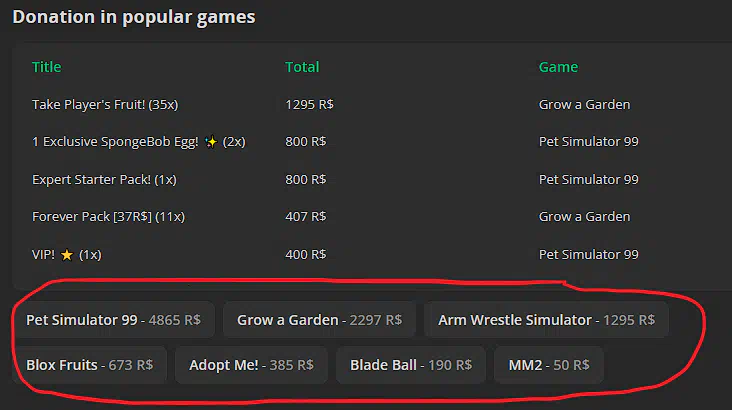Viewport: 732px width, 410px height.
Task: Select the Blade Ball 190 R$ chip
Action: pos(410,365)
